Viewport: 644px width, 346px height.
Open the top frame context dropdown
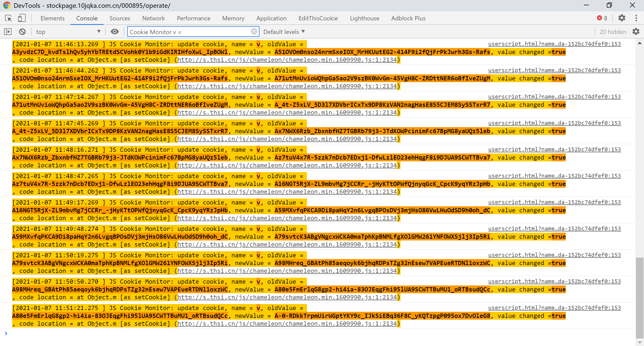pyautogui.click(x=68, y=32)
